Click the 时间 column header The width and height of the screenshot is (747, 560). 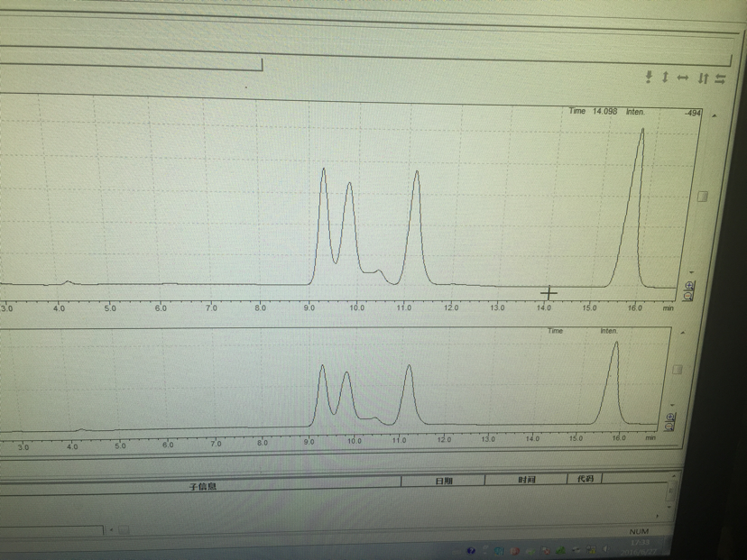tap(527, 480)
